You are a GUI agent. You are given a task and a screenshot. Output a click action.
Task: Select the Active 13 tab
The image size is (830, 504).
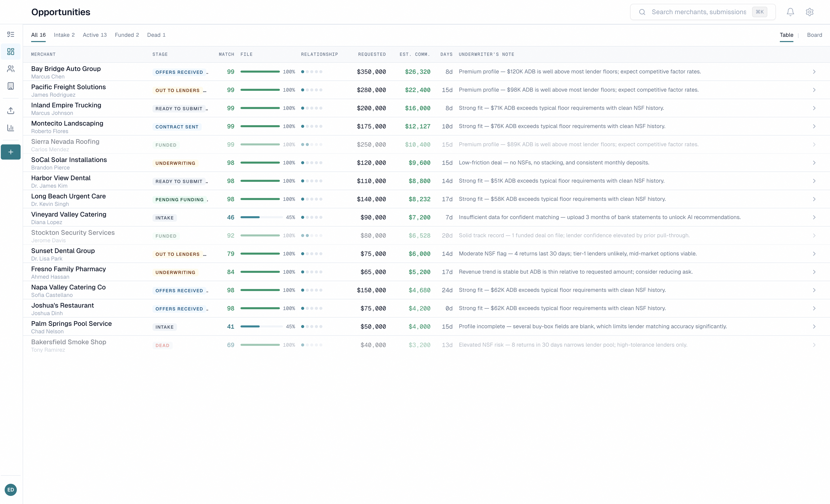(x=95, y=35)
